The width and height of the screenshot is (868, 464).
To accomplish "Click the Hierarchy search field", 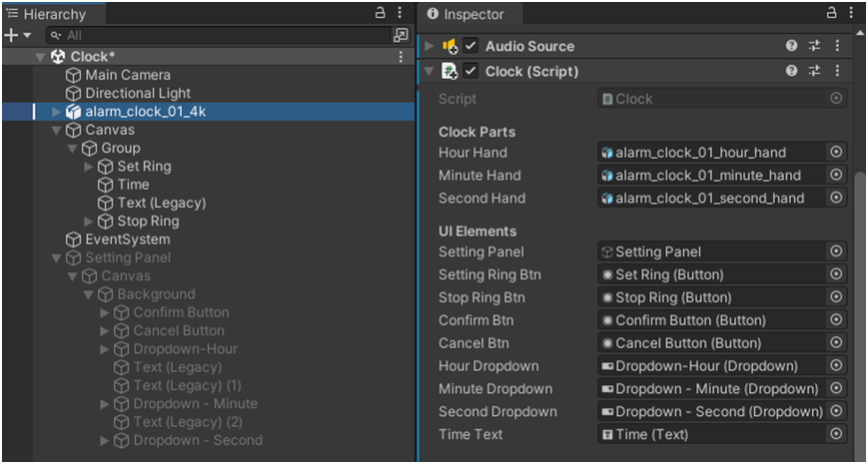I will 219,35.
